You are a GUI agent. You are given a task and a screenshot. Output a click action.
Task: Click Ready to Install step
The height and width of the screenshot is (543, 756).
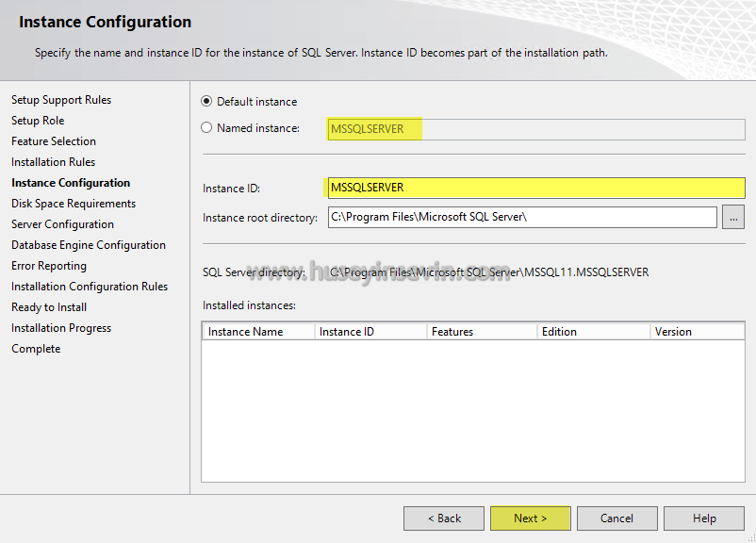[49, 307]
